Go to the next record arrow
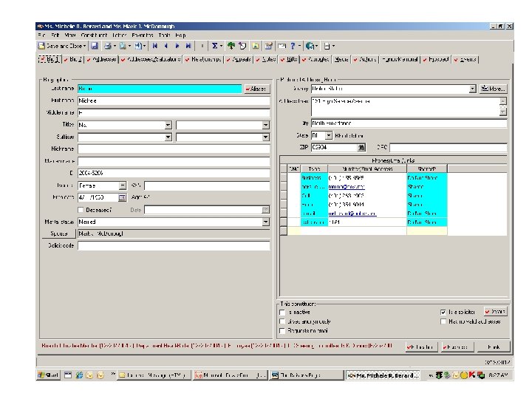The image size is (532, 399). [x=177, y=46]
